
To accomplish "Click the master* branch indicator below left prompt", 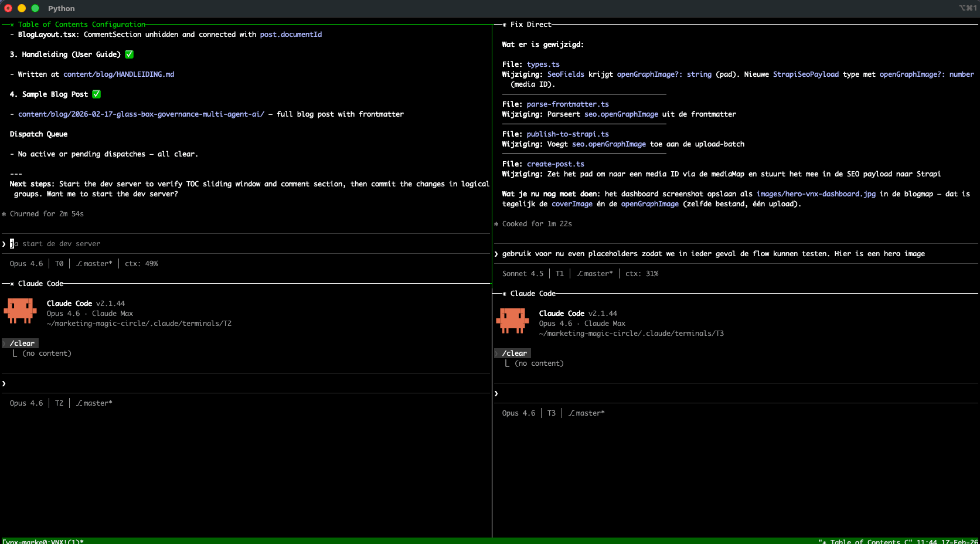I will coord(94,263).
